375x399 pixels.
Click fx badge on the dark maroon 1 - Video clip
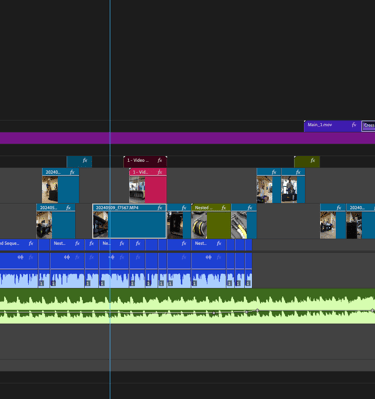(160, 160)
